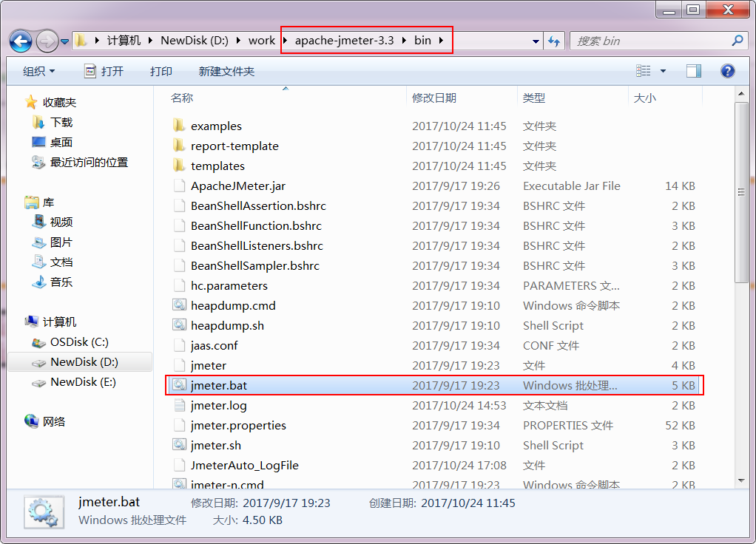Open 桌面 desktop in the sidebar
The image size is (756, 544).
click(x=61, y=142)
